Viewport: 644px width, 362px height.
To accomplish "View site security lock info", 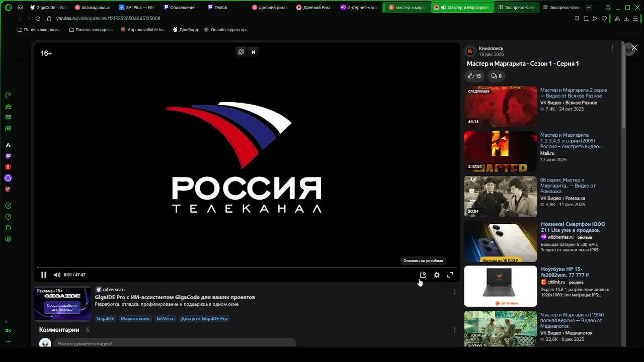I will [49, 18].
